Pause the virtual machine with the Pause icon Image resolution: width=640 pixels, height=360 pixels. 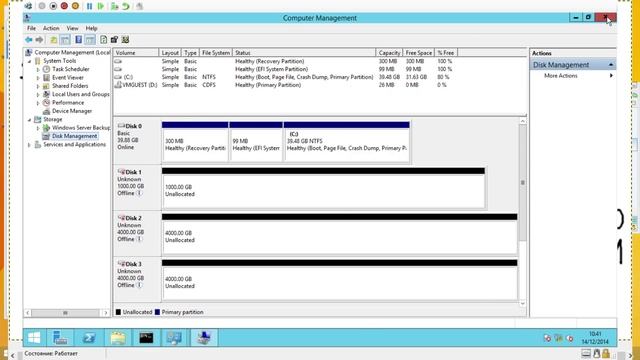89,6
